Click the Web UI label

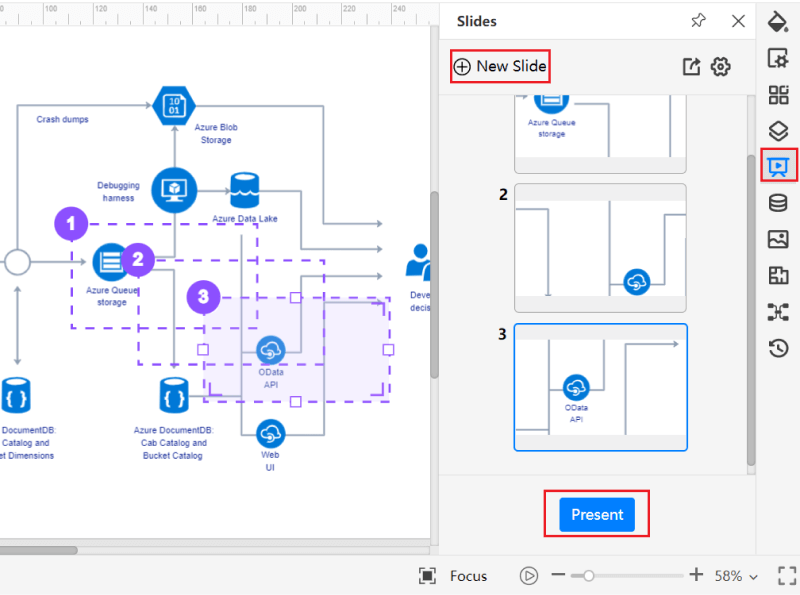270,461
